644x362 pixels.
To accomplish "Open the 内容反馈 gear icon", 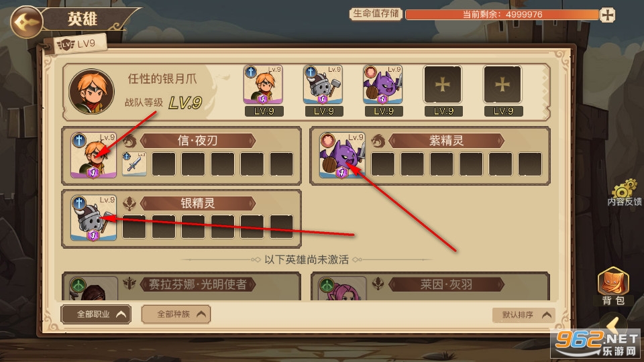I will 625,192.
